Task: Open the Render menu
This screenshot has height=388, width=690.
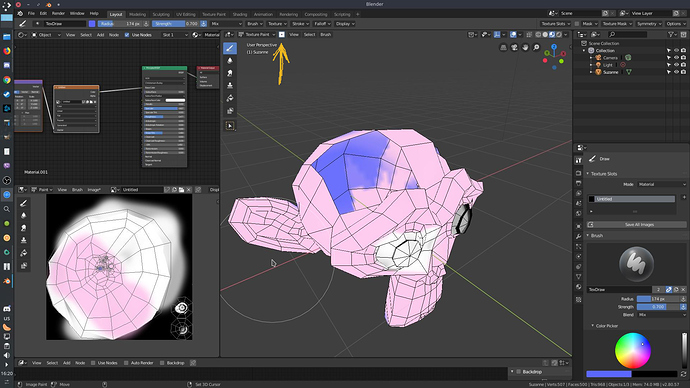Action: pyautogui.click(x=58, y=14)
